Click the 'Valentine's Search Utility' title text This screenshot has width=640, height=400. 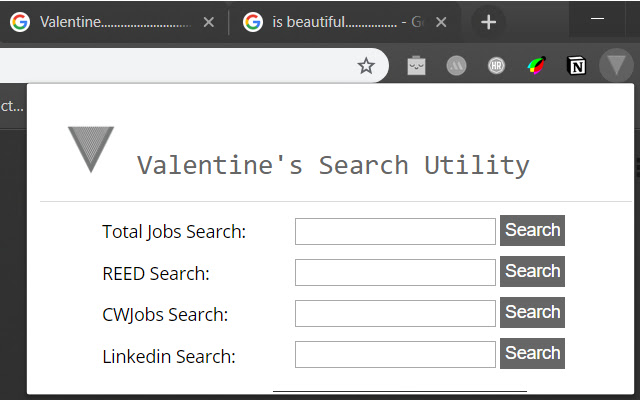click(333, 166)
